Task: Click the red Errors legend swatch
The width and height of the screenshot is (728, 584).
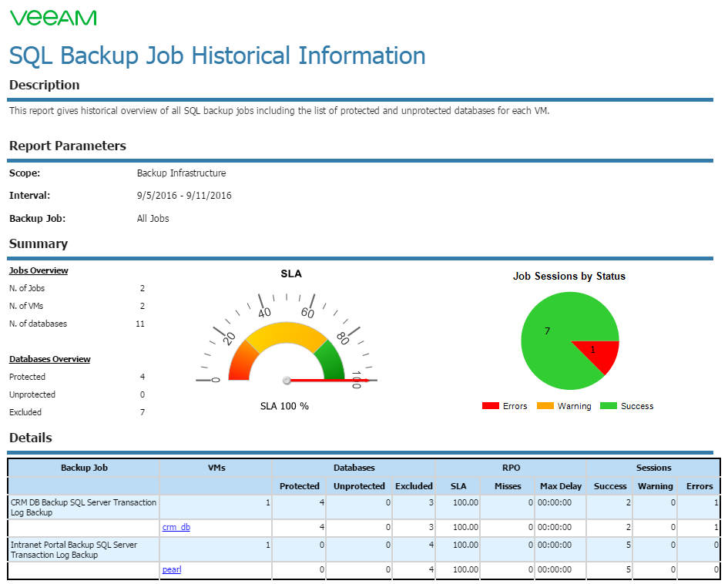Action: [490, 406]
